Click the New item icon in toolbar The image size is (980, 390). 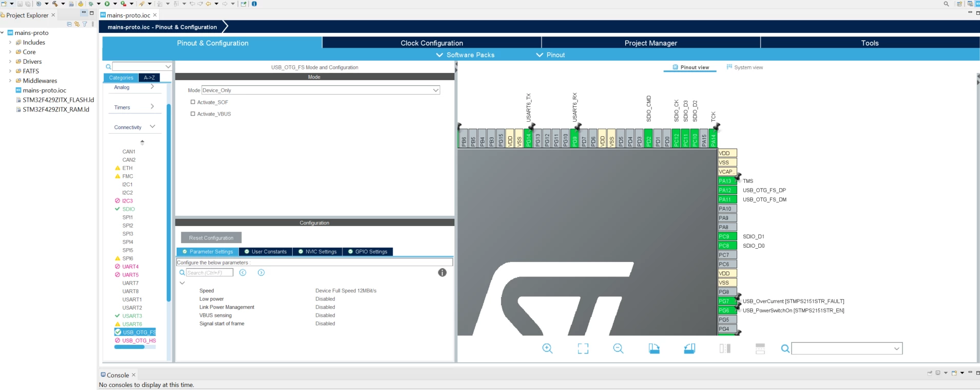pyautogui.click(x=4, y=4)
